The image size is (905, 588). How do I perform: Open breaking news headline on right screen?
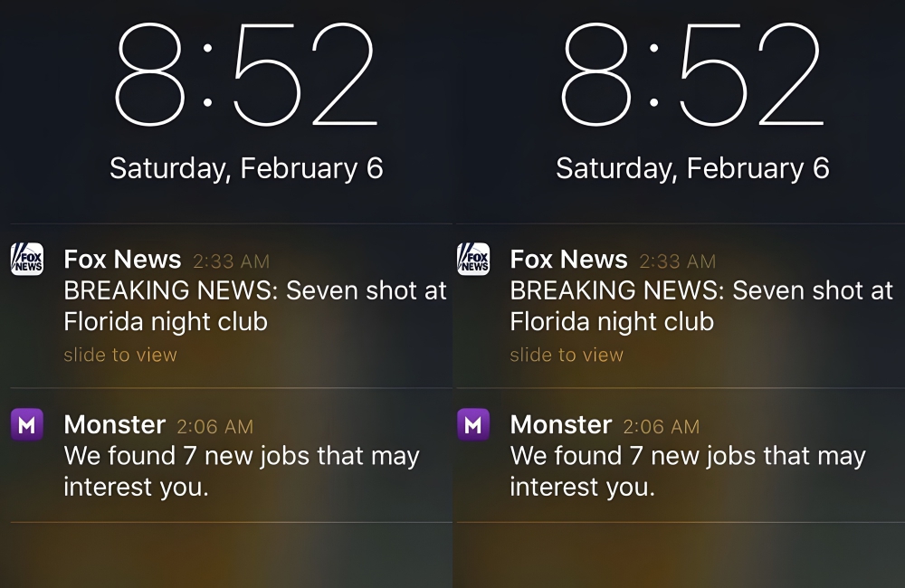point(701,306)
